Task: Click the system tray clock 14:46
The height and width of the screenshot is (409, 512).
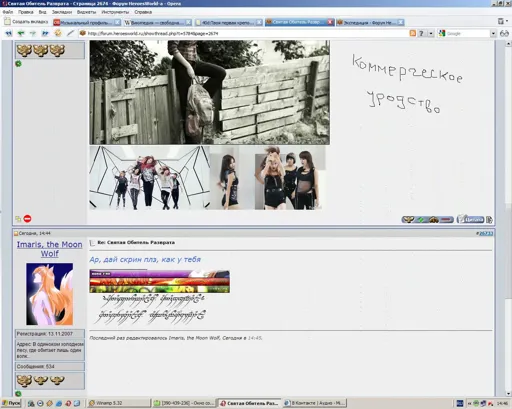Action: tap(502, 403)
